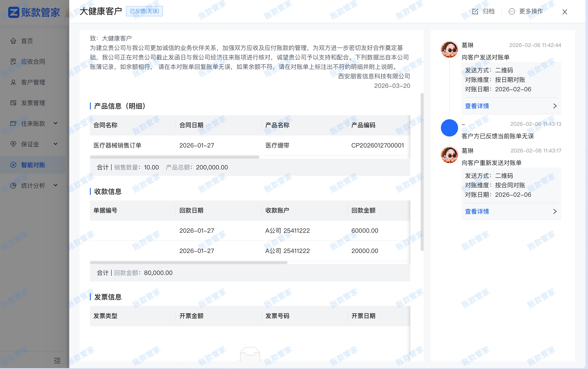This screenshot has width=588, height=369.
Task: Click the 已反馈(无误) status badge
Action: [x=144, y=11]
